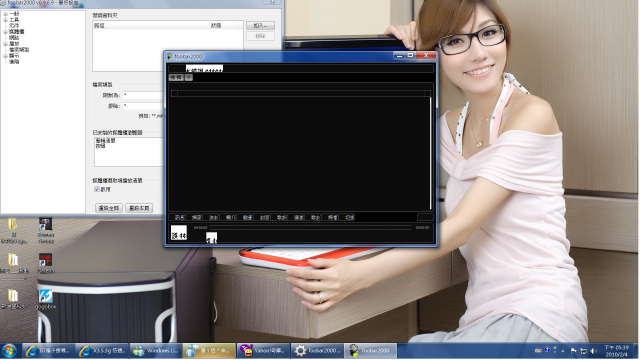
Task: Switch to the Yahoo Messenger taskbar button
Action: (x=263, y=351)
